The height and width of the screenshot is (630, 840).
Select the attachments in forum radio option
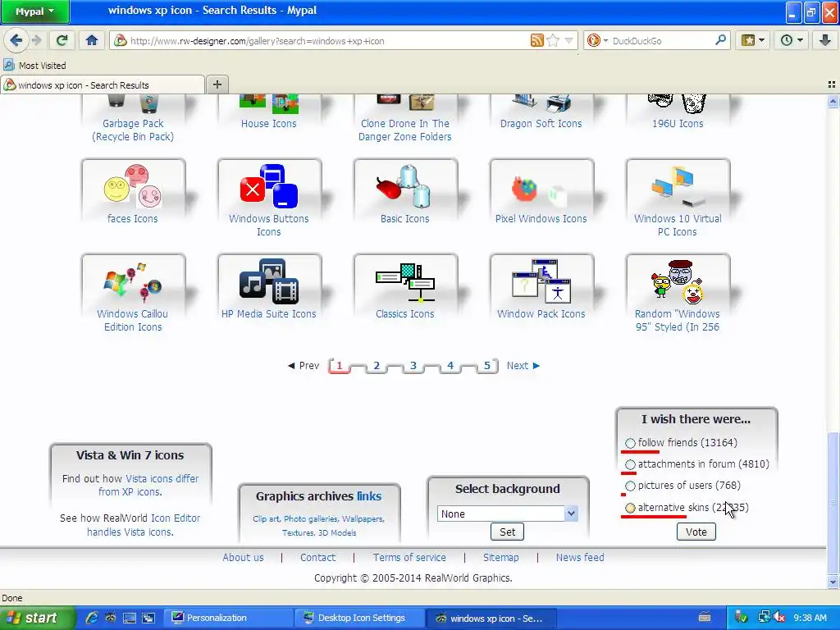631,464
